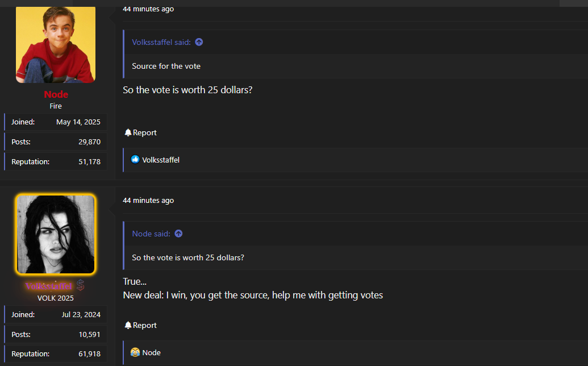Open Node's profile from the red username
Screen dimensions: 588x366
pyautogui.click(x=56, y=94)
